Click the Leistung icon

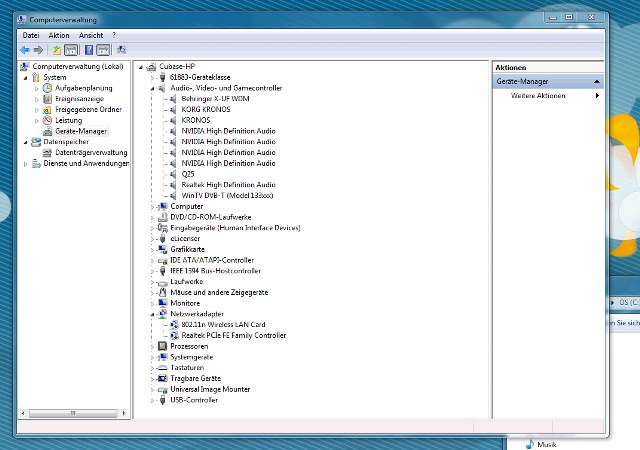[47, 120]
